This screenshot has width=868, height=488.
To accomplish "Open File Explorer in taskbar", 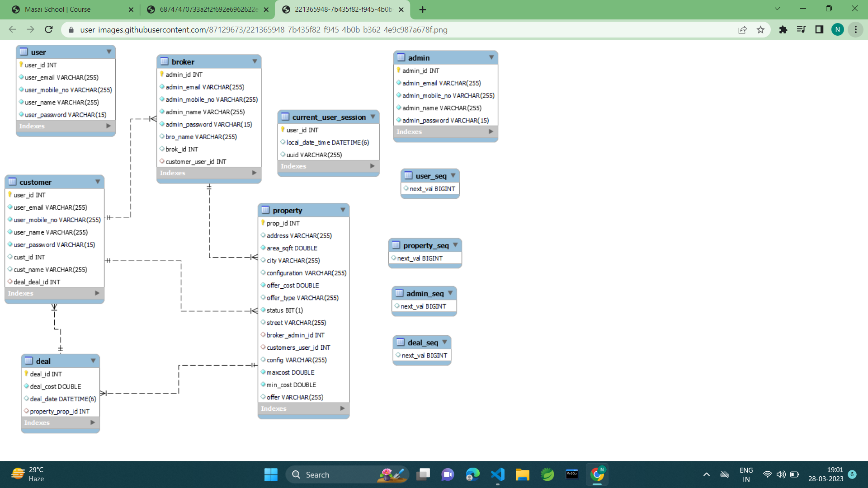I will pyautogui.click(x=522, y=474).
